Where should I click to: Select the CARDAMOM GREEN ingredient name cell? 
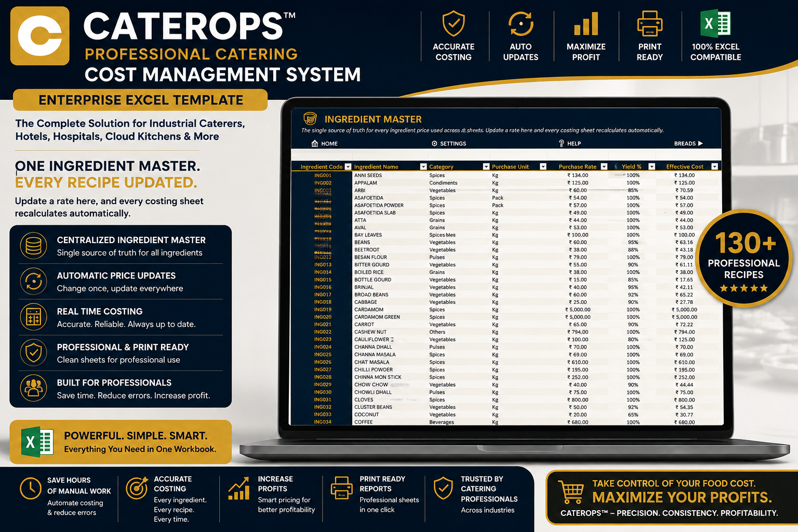point(377,317)
